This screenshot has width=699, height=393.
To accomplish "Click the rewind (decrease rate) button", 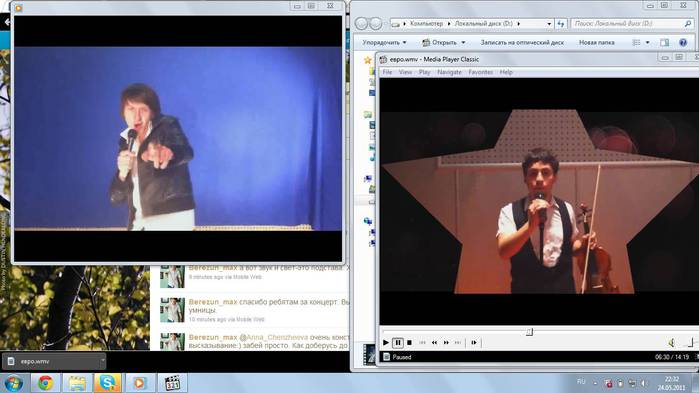I will pyautogui.click(x=434, y=343).
